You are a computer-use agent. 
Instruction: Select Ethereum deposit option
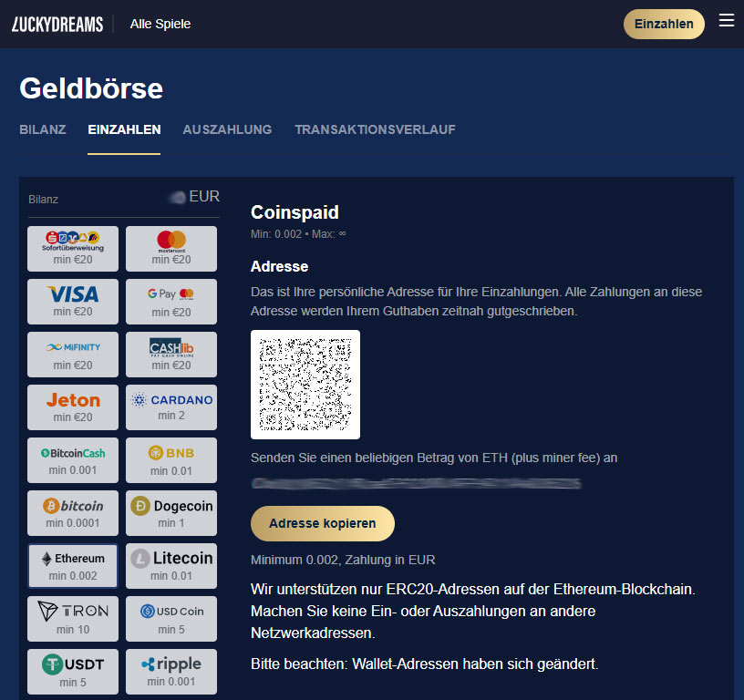pyautogui.click(x=73, y=566)
